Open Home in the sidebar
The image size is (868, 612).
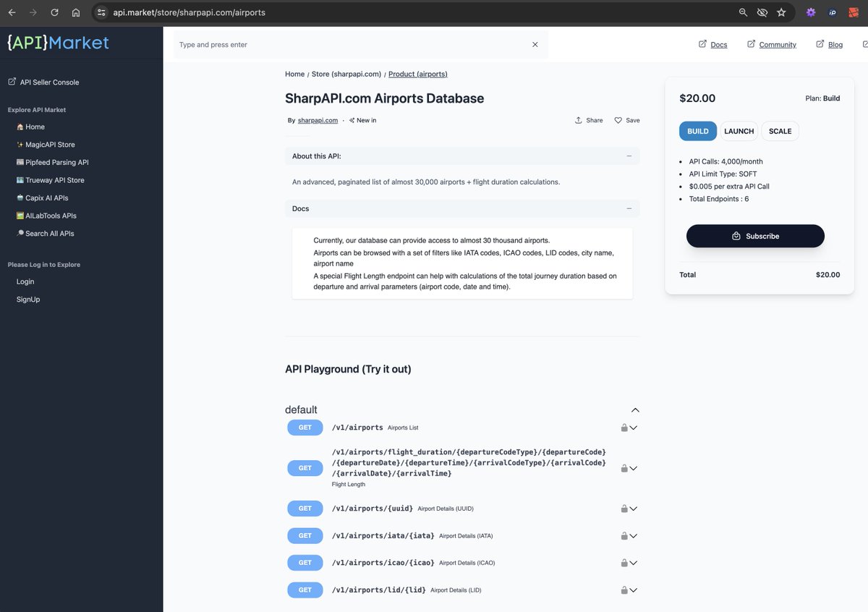[x=30, y=127]
